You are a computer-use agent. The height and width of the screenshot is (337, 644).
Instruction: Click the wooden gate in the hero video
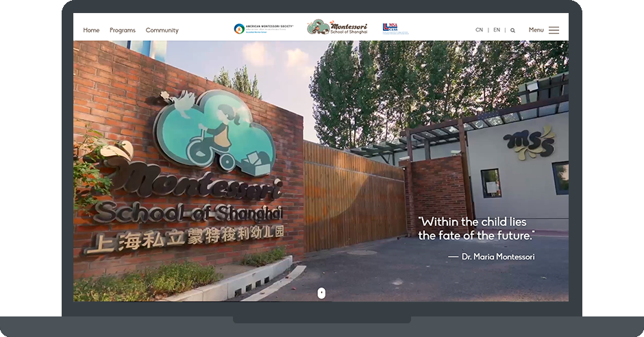click(x=353, y=197)
